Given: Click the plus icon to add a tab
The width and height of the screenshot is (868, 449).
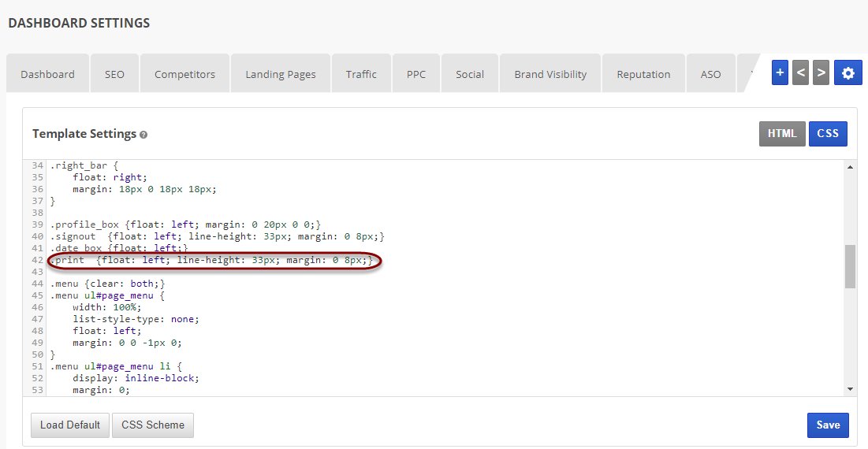Looking at the screenshot, I should pos(780,72).
